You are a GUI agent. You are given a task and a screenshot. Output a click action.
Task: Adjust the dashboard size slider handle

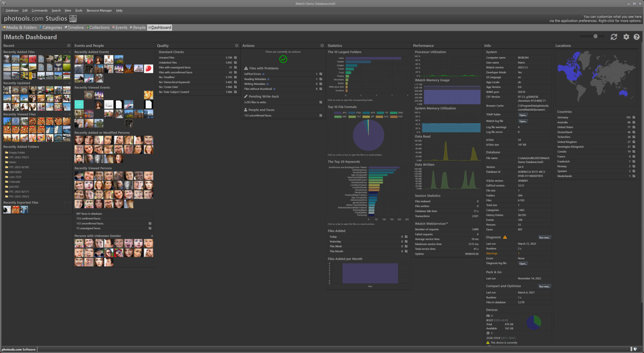(x=595, y=36)
